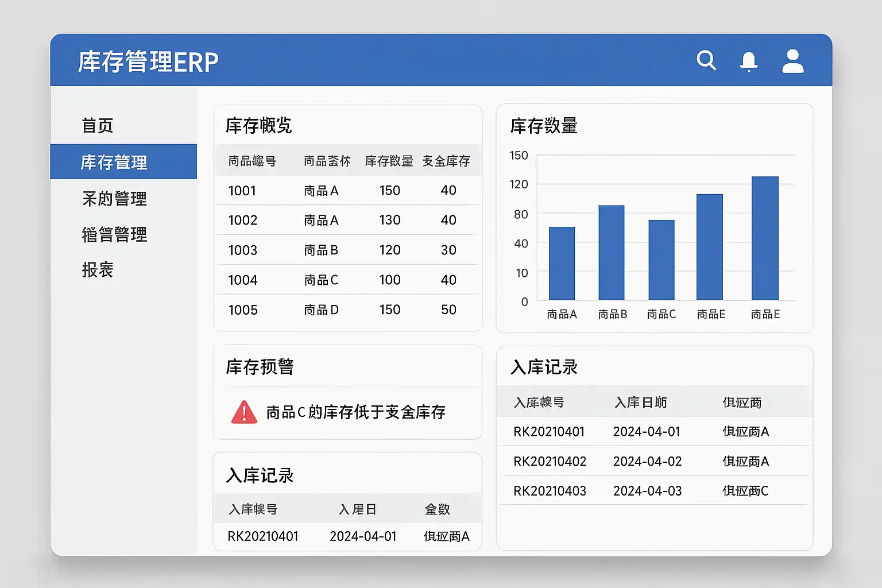Click the 商品C label on chart axis

[x=661, y=315]
